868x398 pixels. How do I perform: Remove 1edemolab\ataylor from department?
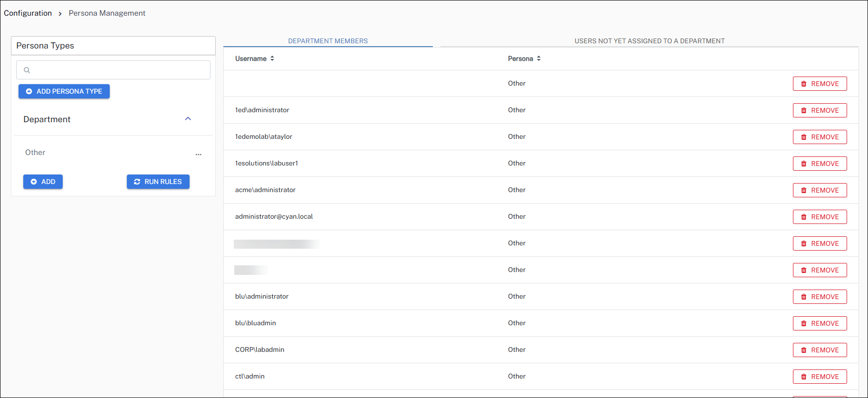(x=820, y=137)
